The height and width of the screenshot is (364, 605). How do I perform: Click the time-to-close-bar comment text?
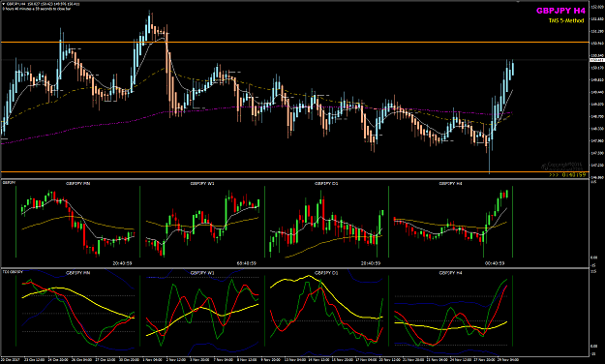[37, 9]
